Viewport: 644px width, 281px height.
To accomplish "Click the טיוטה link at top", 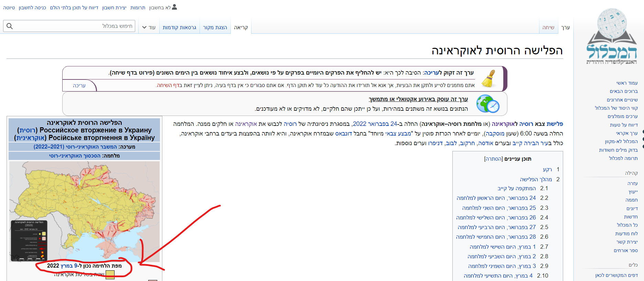I will pos(9,8).
